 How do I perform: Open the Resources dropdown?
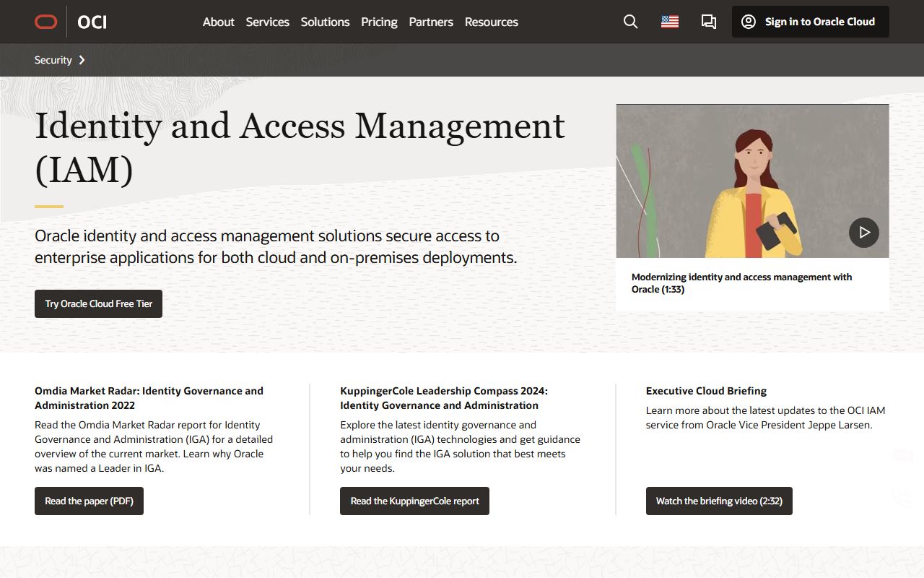[x=491, y=22]
